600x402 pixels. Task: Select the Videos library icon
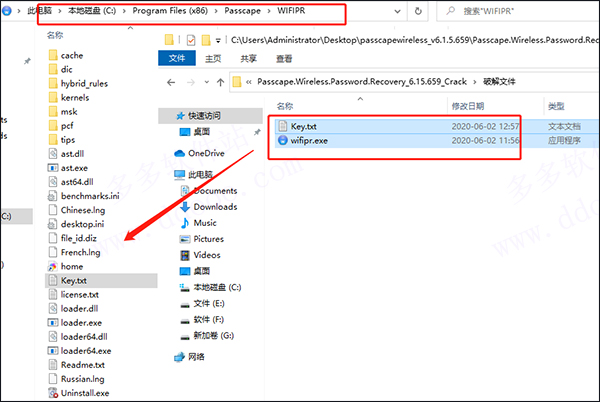click(181, 255)
